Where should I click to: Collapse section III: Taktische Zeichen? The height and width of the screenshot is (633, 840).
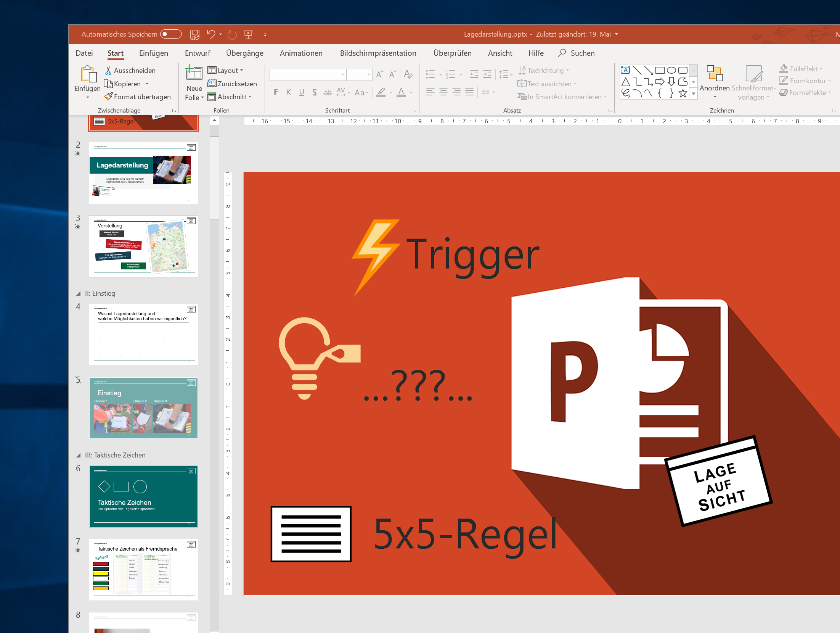[79, 456]
